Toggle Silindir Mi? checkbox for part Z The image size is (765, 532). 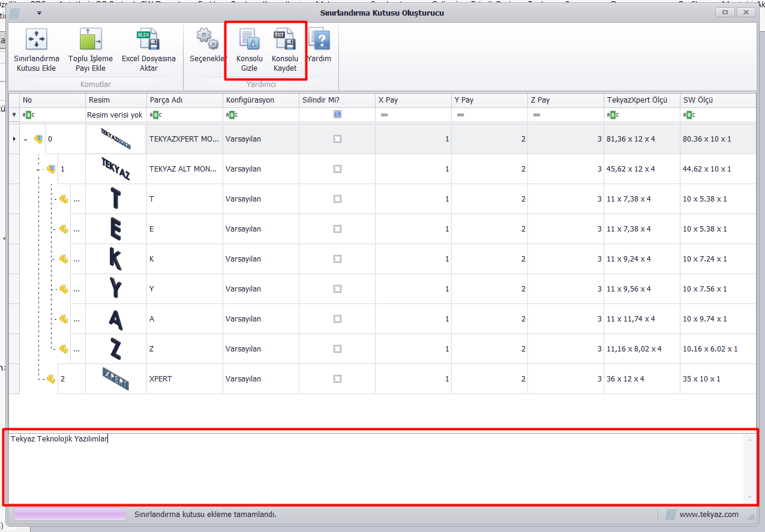pyautogui.click(x=337, y=349)
